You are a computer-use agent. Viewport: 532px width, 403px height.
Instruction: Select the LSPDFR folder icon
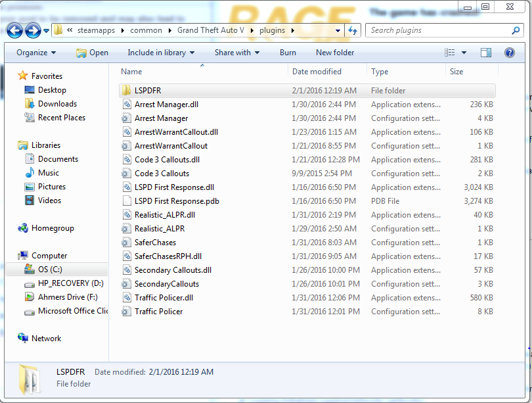126,91
